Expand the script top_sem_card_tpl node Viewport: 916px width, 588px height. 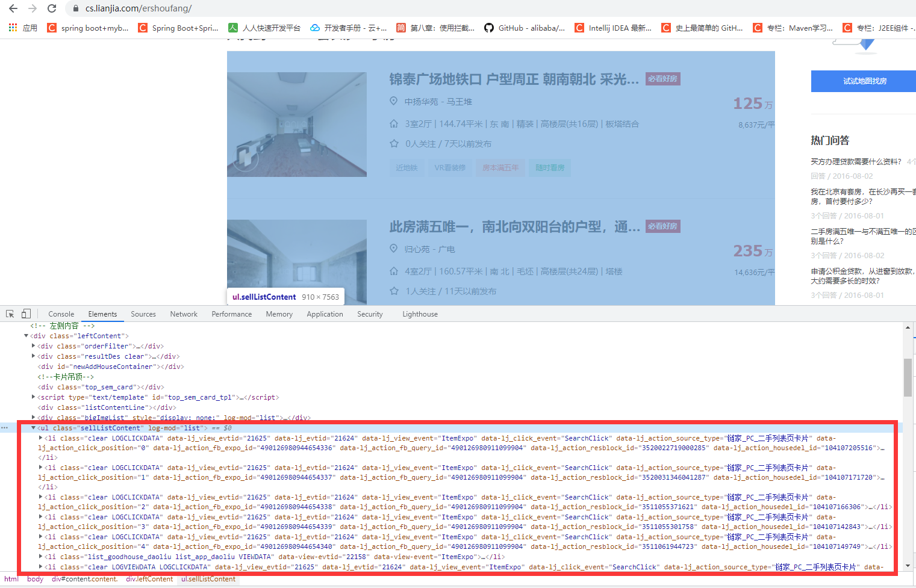[33, 397]
